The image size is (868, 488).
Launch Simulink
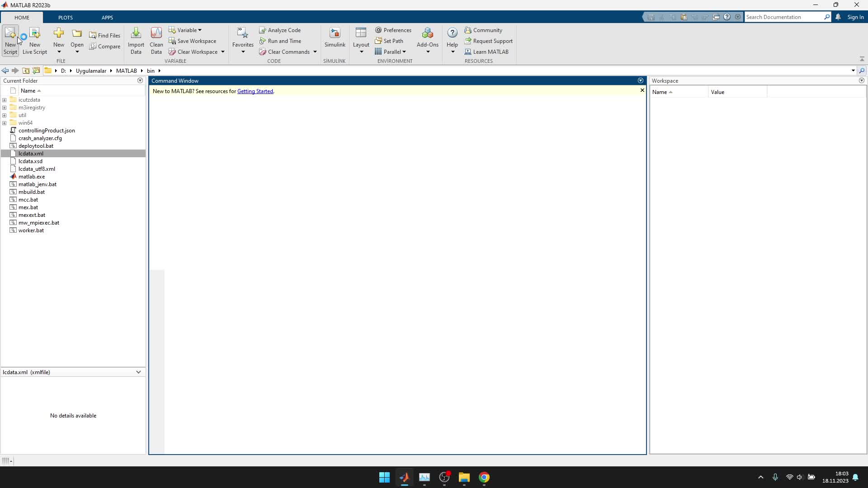(x=335, y=38)
